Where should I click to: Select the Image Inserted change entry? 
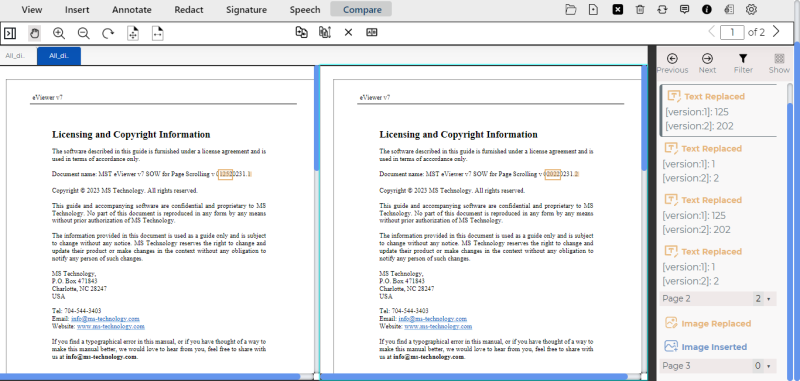point(706,347)
